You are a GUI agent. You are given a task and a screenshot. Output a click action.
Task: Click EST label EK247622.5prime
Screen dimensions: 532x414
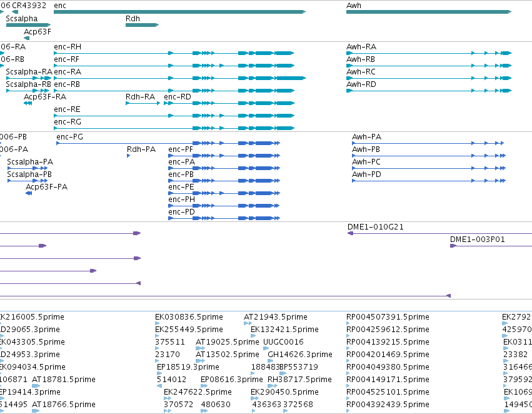198,392
